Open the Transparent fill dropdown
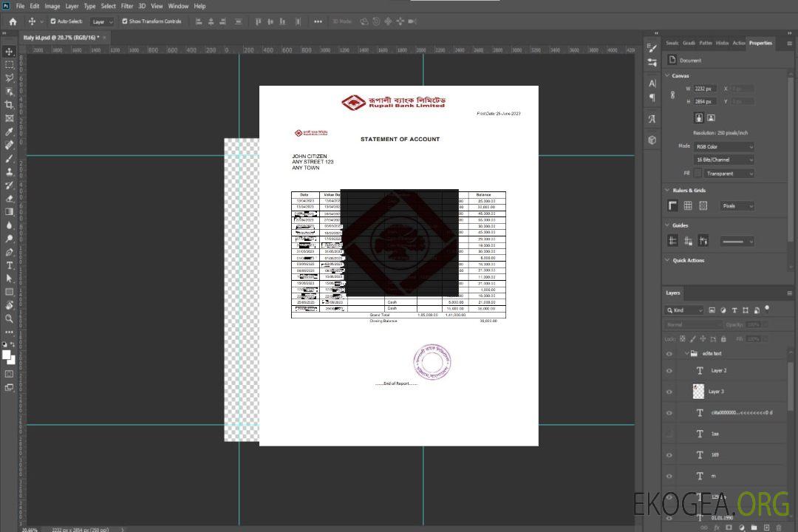 729,174
